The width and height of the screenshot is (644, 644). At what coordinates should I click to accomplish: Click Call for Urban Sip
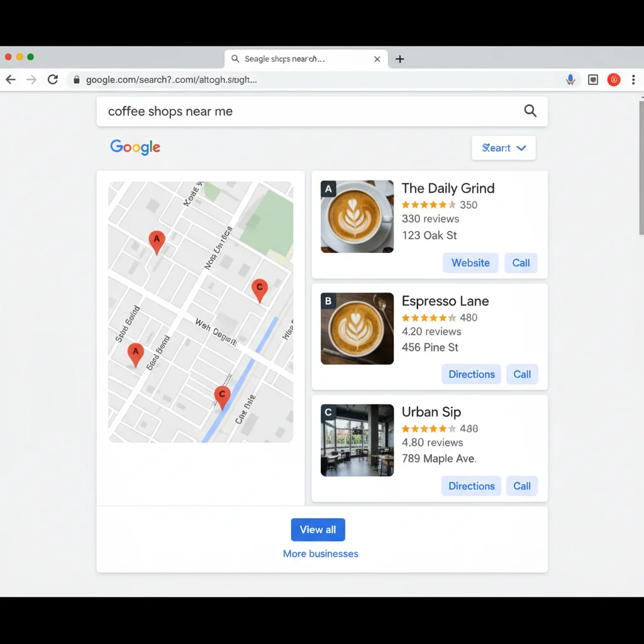coord(522,486)
